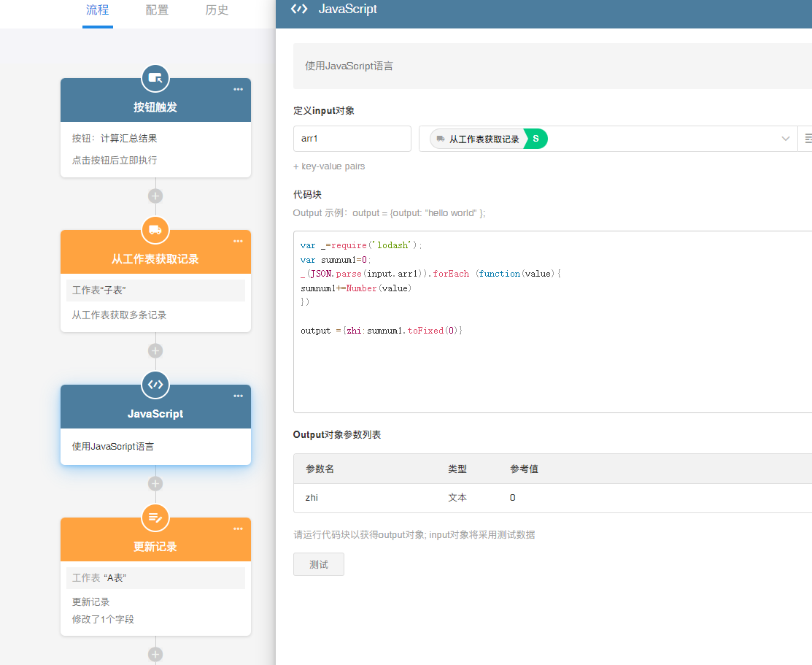Image resolution: width=812 pixels, height=665 pixels.
Task: Click the JavaScript panel title text
Action: click(x=347, y=9)
